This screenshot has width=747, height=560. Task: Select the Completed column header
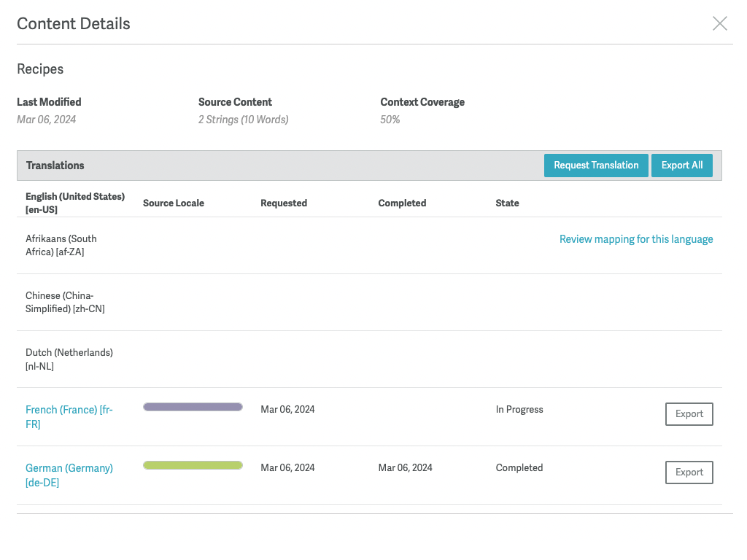402,203
